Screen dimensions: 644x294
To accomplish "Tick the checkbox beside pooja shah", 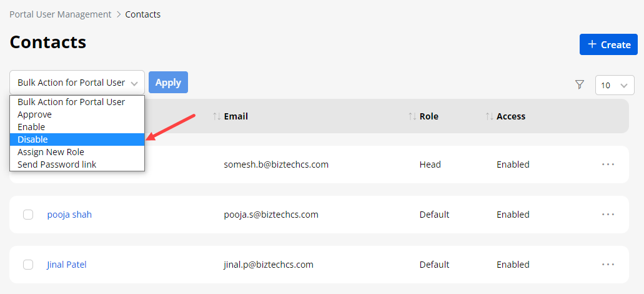I will [28, 215].
